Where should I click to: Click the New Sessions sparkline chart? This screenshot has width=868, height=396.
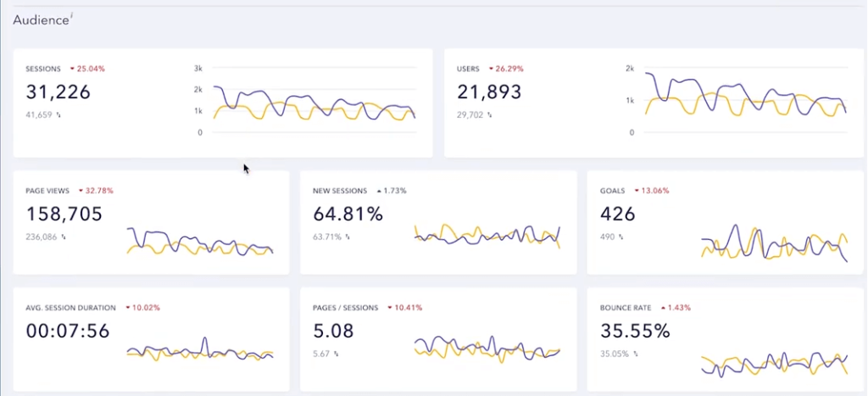click(487, 236)
